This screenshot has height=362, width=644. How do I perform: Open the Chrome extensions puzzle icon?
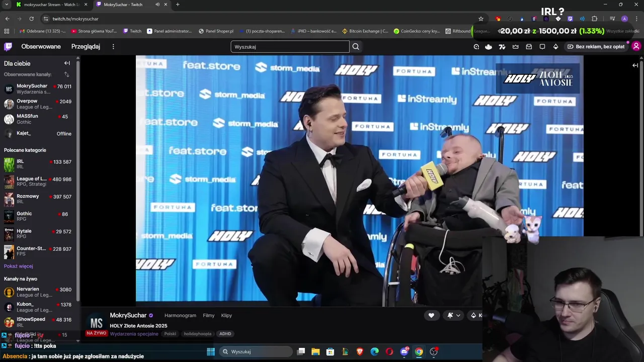click(594, 19)
